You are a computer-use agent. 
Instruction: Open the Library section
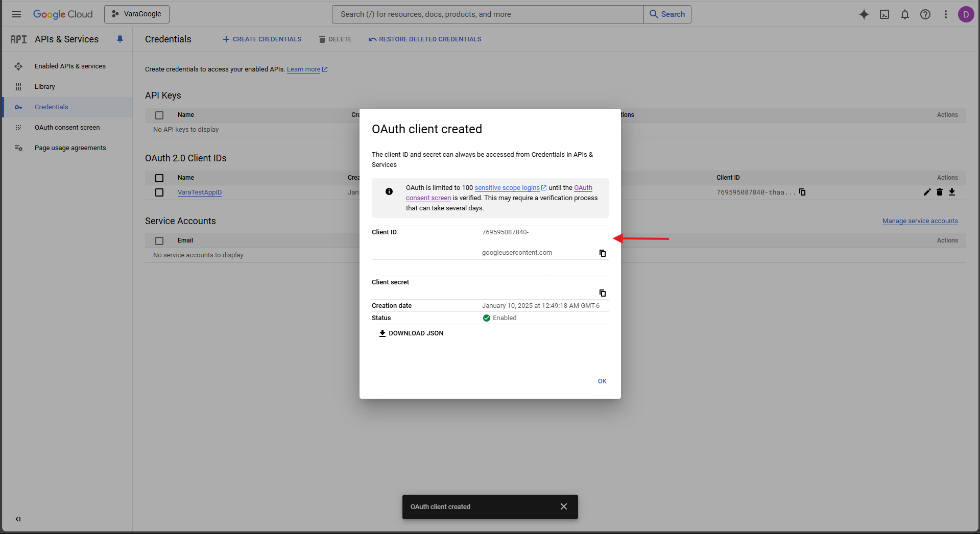44,87
